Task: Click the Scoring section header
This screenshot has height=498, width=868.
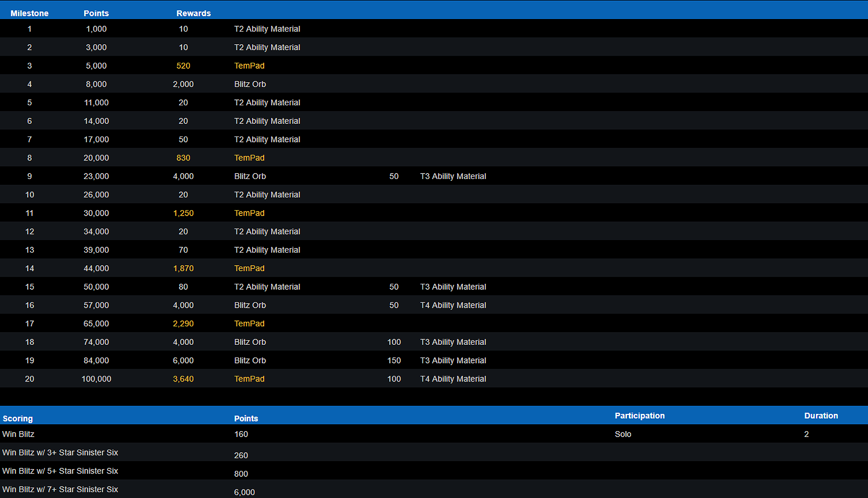Action: 18,418
